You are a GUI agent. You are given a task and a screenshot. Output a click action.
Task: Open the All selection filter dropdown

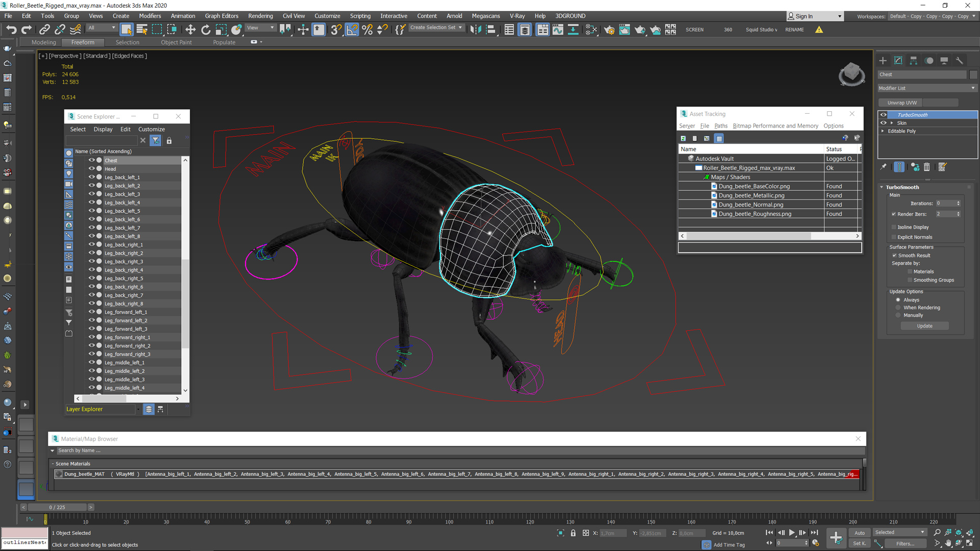pyautogui.click(x=102, y=28)
